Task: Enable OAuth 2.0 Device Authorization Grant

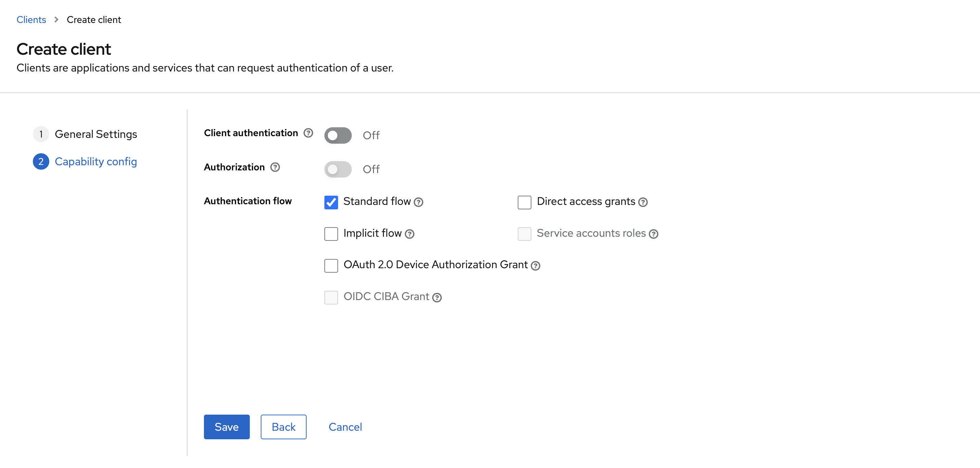Action: pyautogui.click(x=331, y=265)
